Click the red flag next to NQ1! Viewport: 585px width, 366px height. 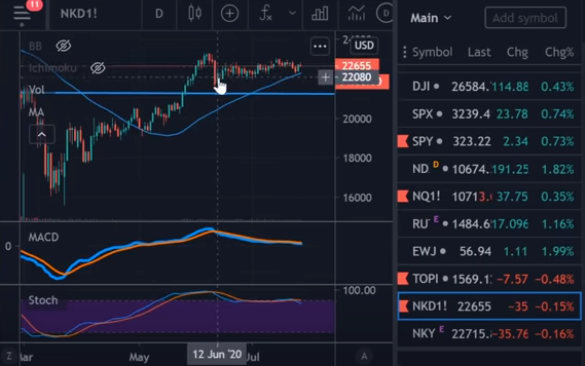(403, 196)
